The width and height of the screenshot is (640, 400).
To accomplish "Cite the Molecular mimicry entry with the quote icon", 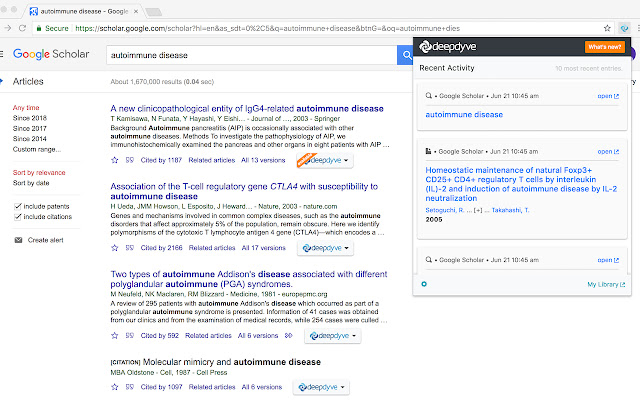I will tap(129, 387).
